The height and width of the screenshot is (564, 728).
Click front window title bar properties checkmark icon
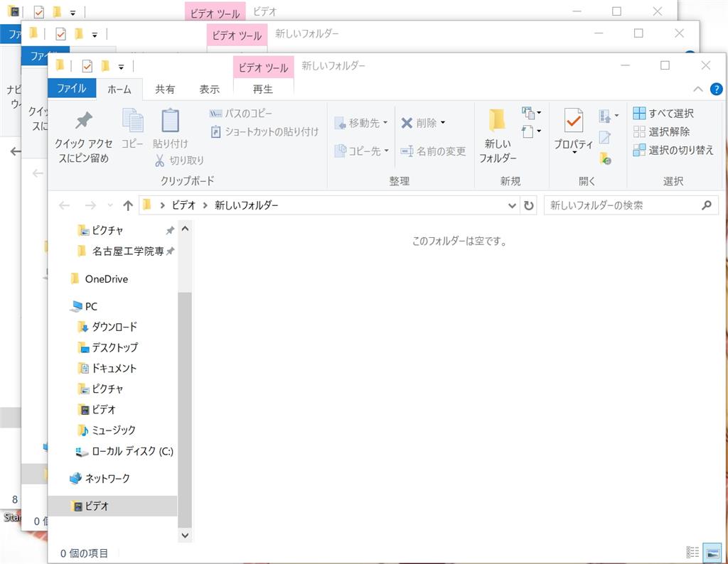pyautogui.click(x=87, y=67)
